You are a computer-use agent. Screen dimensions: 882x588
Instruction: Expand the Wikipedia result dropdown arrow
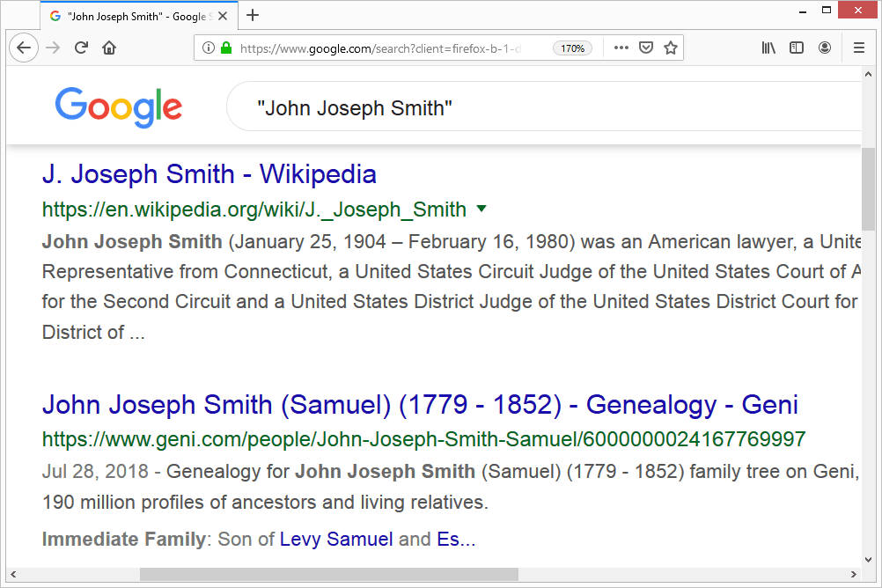(x=481, y=209)
